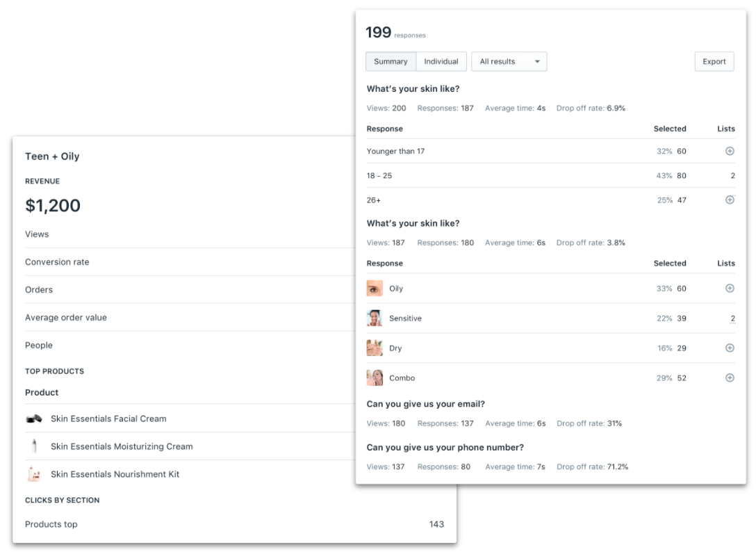Click Drop off rate 71.2% stat
The width and height of the screenshot is (756, 552).
pyautogui.click(x=592, y=466)
